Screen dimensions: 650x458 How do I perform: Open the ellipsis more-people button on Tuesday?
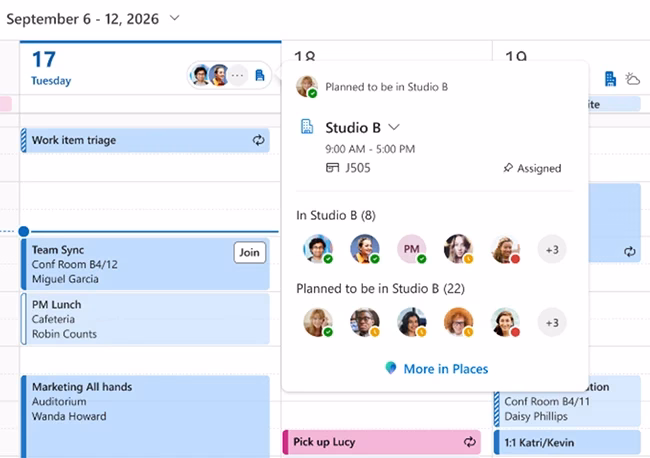point(238,75)
